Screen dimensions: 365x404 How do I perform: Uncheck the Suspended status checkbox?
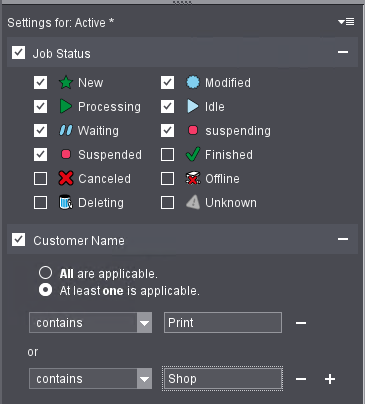pos(40,155)
